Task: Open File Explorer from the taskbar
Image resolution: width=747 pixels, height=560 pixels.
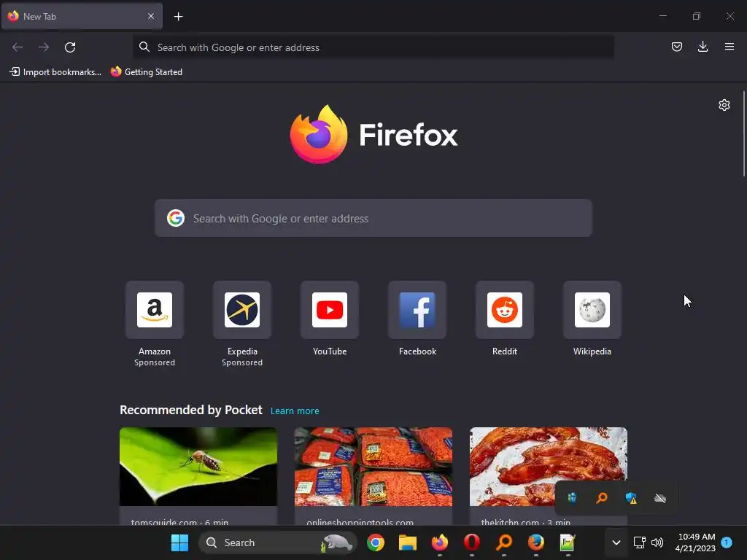Action: coord(407,542)
